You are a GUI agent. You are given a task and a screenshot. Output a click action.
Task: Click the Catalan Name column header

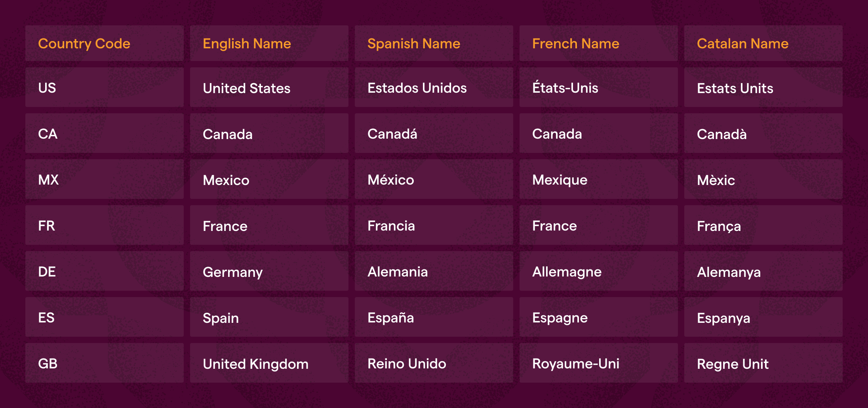coord(763,43)
